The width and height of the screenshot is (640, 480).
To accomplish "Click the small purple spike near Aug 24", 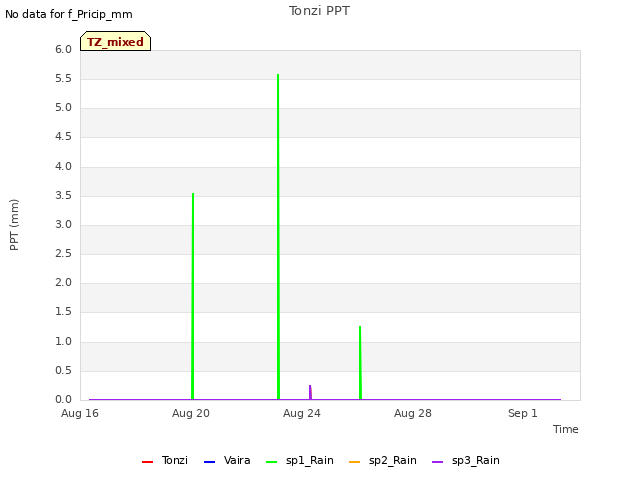I will point(310,392).
